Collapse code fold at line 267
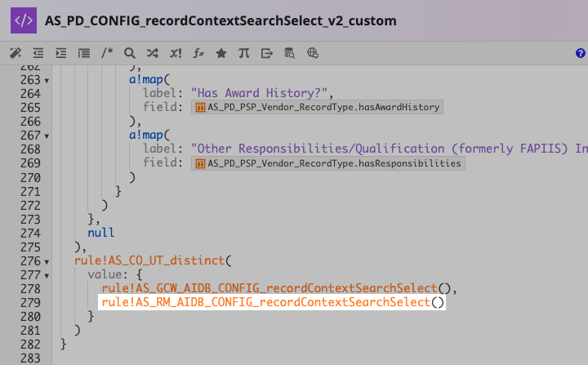Image resolution: width=588 pixels, height=365 pixels. 47,136
